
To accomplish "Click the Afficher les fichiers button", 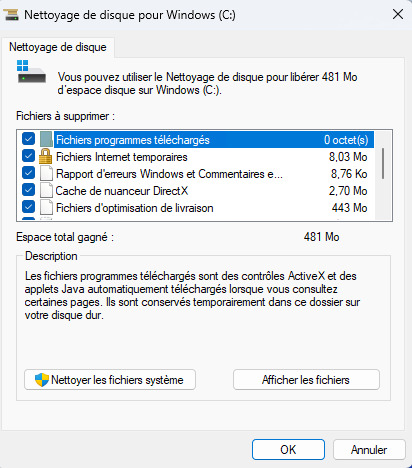I will pyautogui.click(x=306, y=380).
